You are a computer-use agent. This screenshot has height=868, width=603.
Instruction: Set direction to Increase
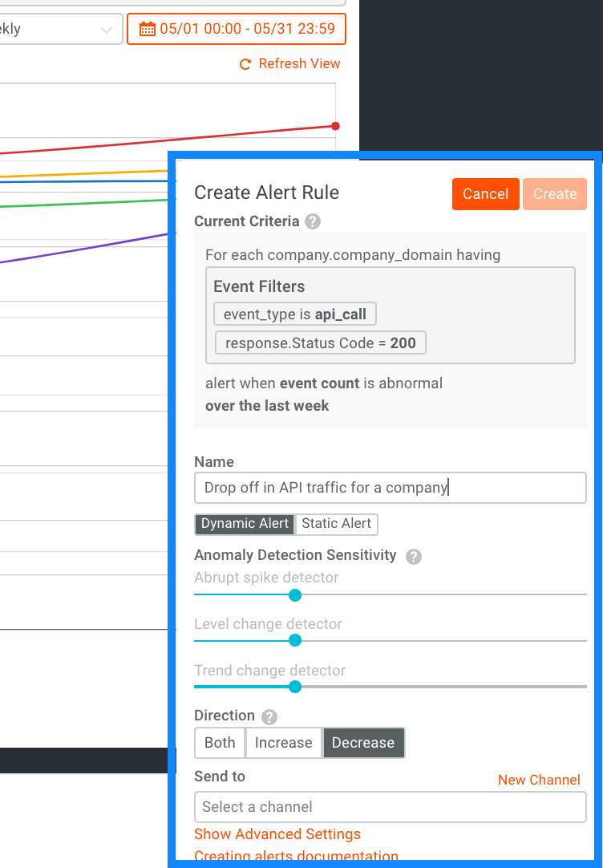point(283,742)
